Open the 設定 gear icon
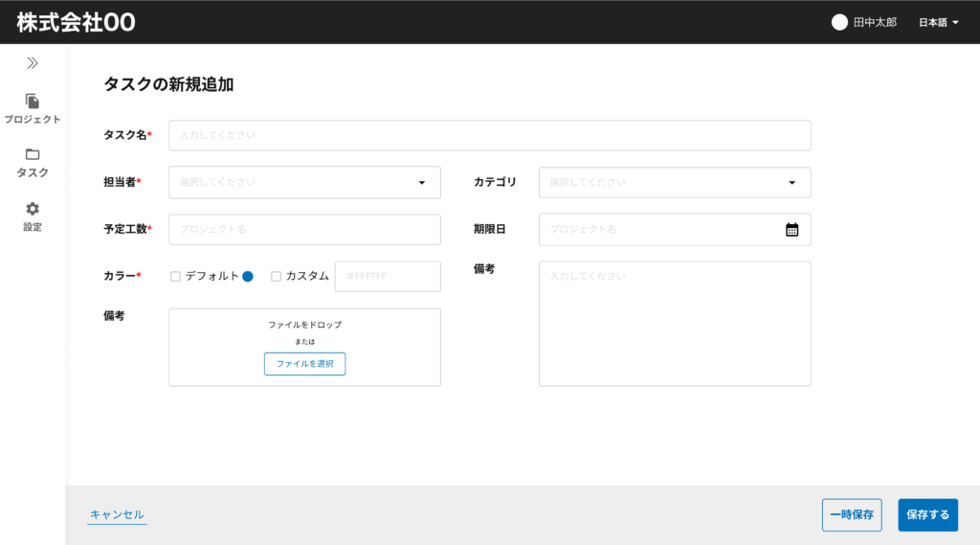This screenshot has width=980, height=545. (x=33, y=209)
